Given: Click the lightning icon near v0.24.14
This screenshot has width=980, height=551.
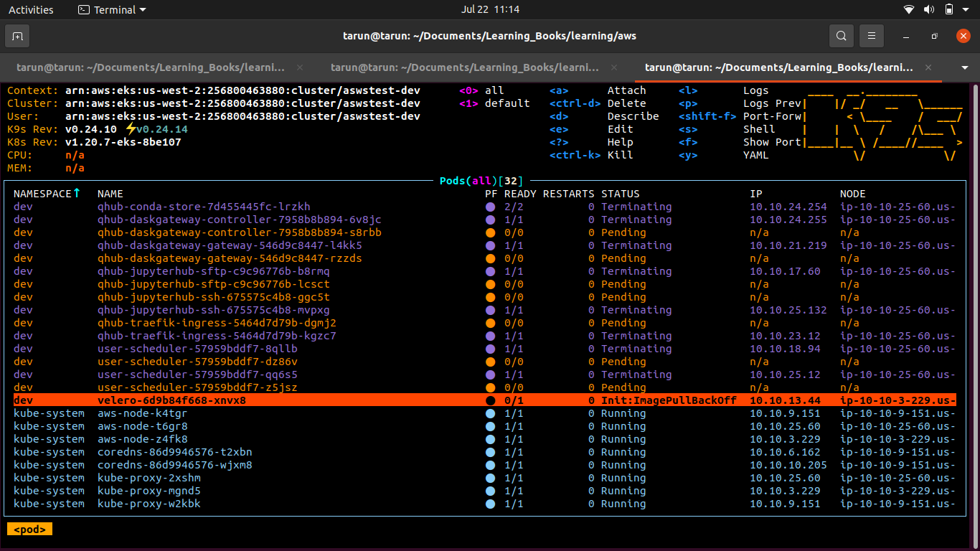Looking at the screenshot, I should 130,129.
